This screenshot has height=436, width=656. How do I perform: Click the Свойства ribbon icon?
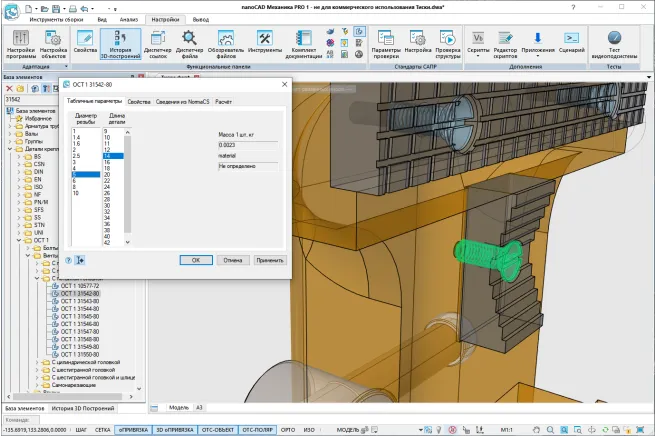coord(85,44)
